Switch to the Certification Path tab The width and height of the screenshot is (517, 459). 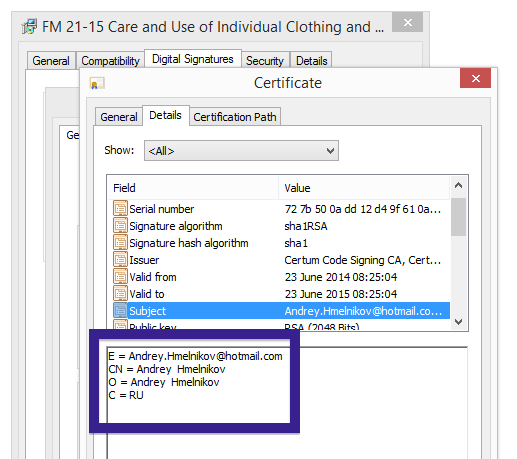click(235, 117)
